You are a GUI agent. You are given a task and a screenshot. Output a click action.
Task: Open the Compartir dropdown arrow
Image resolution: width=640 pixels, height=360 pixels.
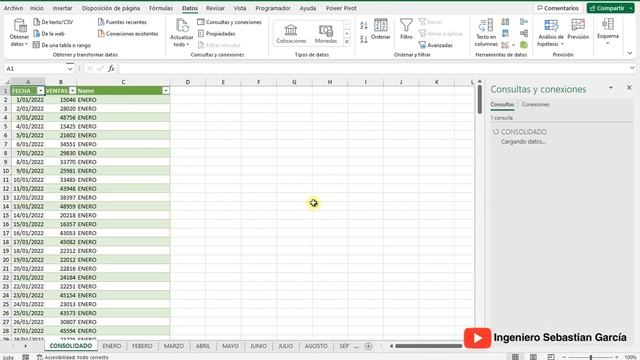tap(631, 8)
